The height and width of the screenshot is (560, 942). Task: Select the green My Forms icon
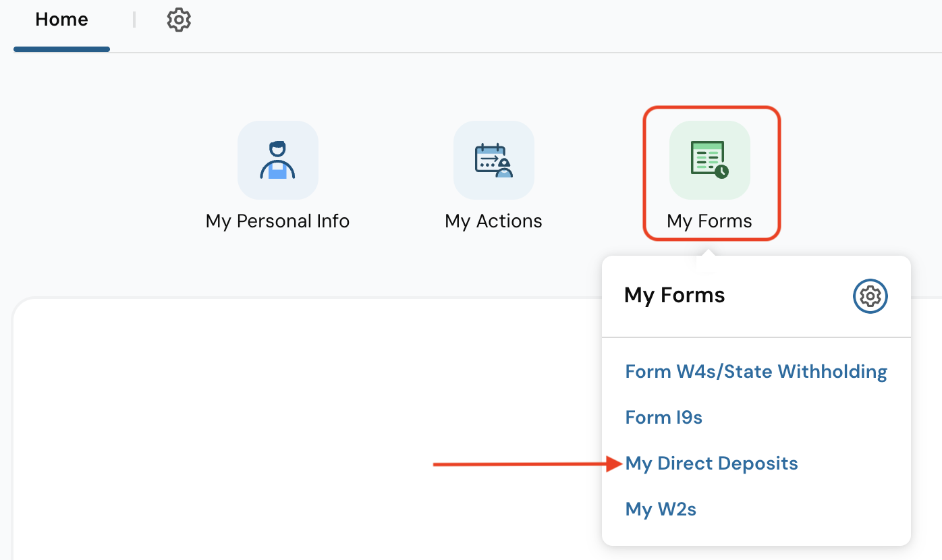709,160
